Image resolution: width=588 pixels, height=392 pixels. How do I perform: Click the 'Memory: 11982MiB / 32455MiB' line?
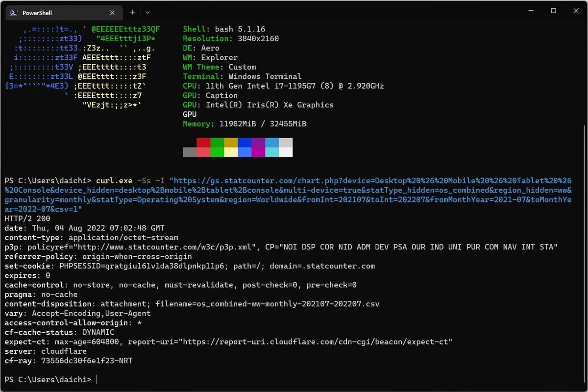245,123
